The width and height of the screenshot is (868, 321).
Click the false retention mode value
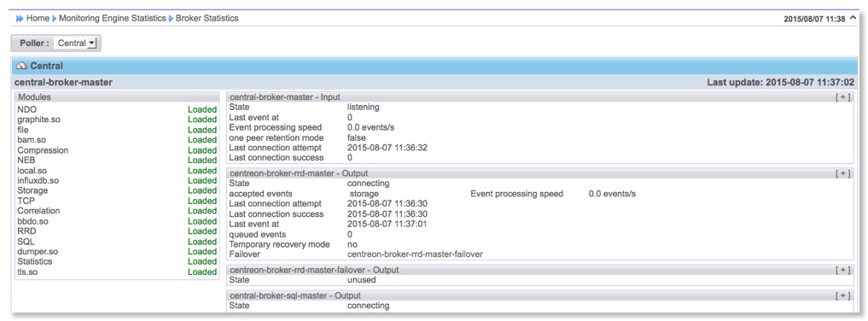357,137
